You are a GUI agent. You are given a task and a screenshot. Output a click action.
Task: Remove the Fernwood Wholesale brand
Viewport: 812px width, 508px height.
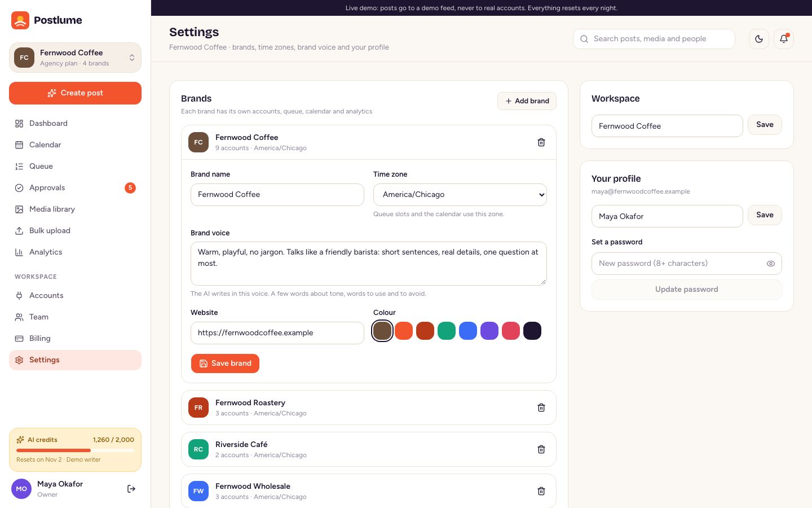click(541, 491)
